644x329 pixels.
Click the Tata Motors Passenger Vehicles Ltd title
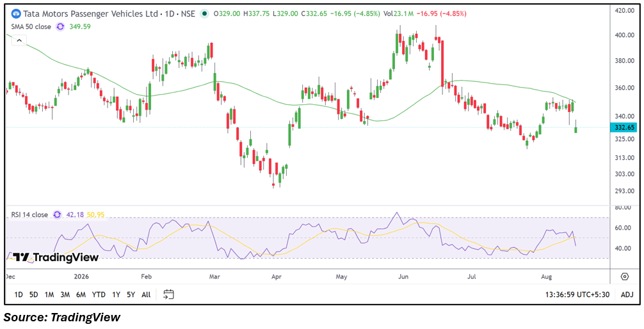[x=91, y=13]
